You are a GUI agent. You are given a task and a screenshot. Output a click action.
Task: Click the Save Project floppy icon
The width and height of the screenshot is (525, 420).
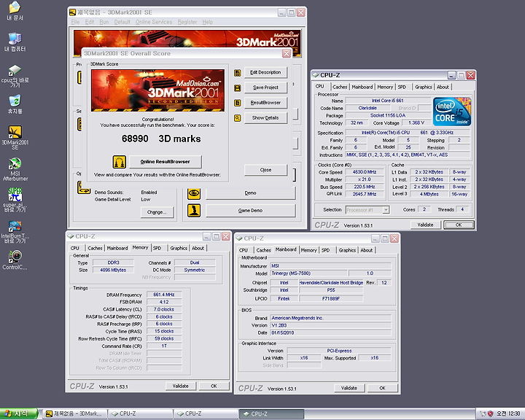tap(238, 87)
